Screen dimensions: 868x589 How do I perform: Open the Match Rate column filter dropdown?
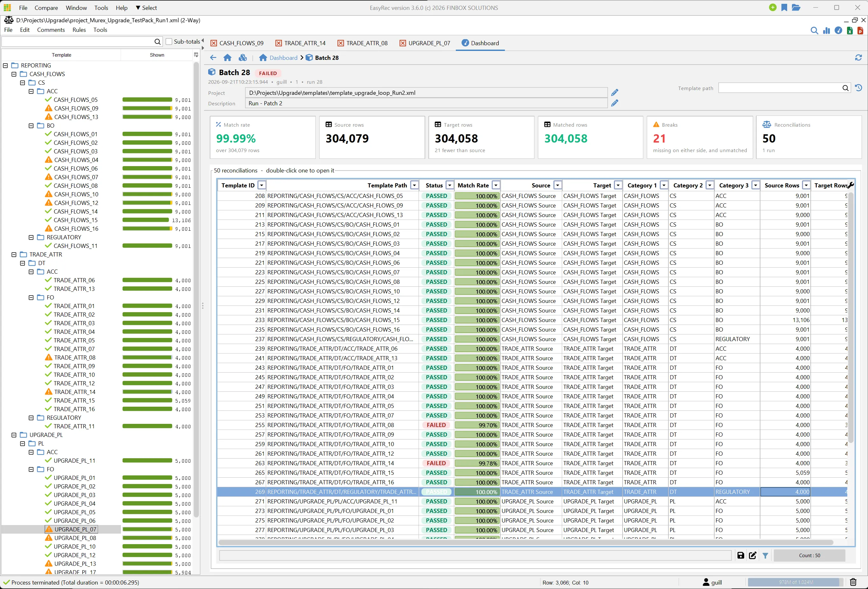[496, 185]
